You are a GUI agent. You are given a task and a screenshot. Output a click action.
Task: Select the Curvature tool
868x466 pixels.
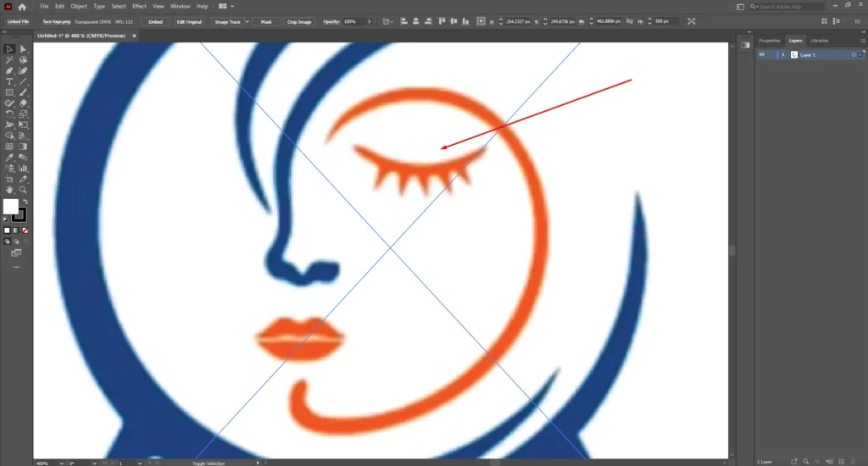point(23,71)
